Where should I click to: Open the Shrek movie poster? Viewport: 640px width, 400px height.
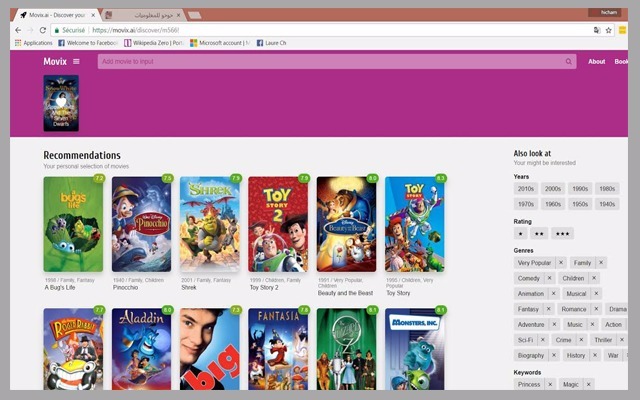[210, 224]
